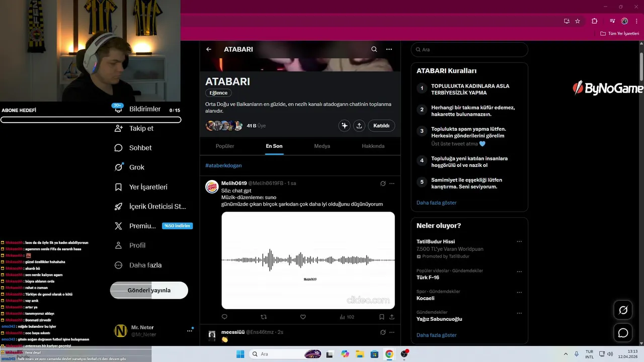Open the ATABARI header three-dot menu
The width and height of the screenshot is (644, 362).
tap(389, 49)
